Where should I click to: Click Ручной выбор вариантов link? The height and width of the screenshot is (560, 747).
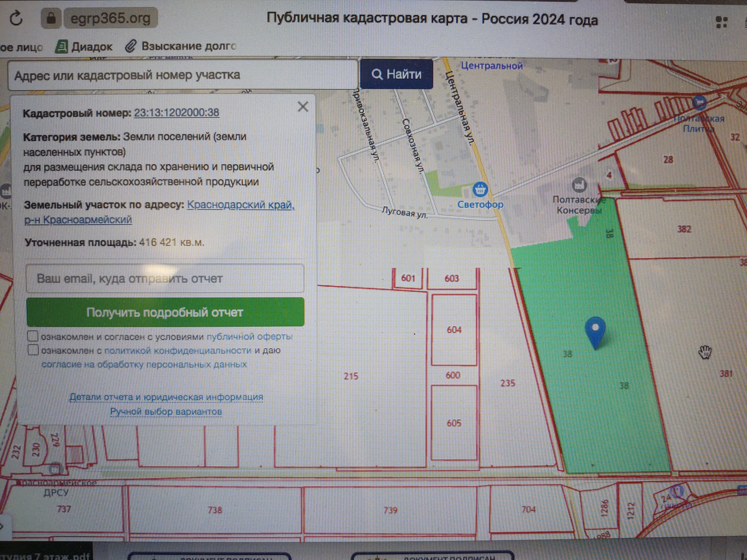coord(166,411)
